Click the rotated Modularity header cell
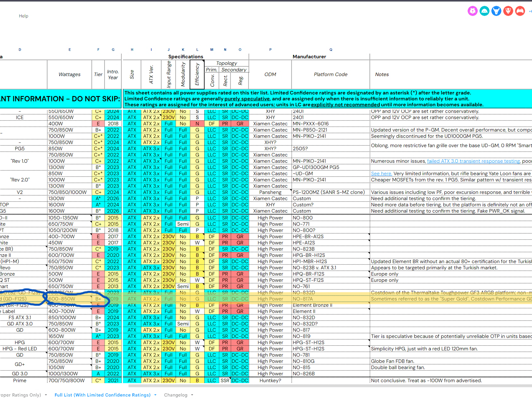 (x=183, y=75)
